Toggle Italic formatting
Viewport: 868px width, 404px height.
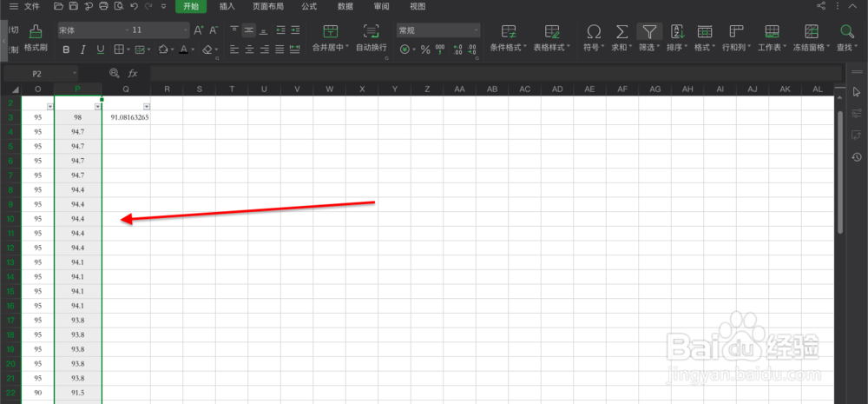pyautogui.click(x=83, y=50)
